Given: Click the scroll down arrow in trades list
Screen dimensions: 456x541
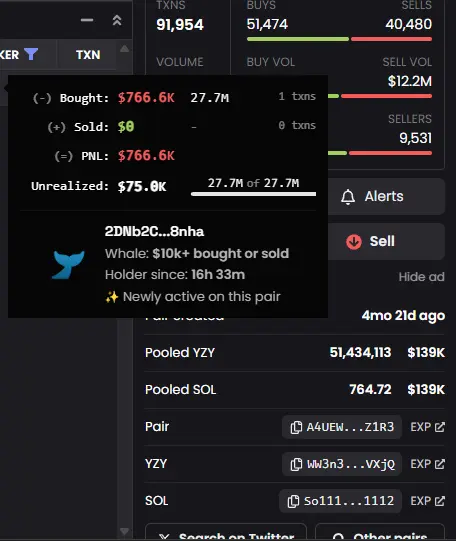Looking at the screenshot, I should click(125, 531).
